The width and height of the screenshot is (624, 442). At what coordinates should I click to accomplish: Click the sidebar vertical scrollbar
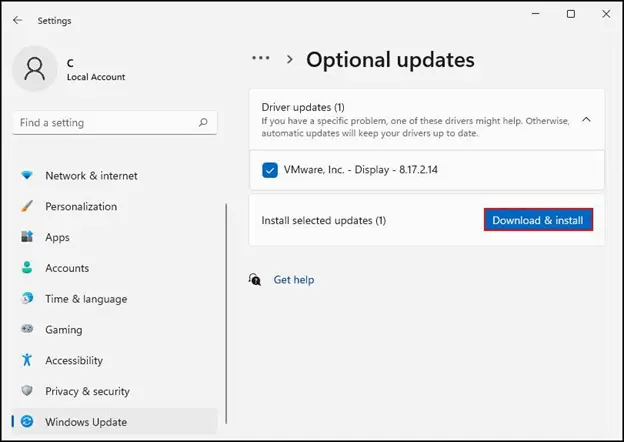[x=226, y=313]
